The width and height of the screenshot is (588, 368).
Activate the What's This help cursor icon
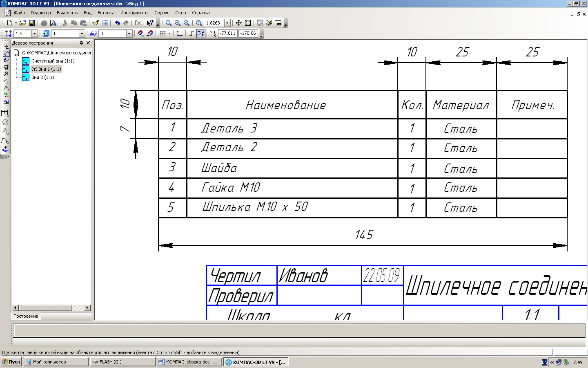click(150, 23)
